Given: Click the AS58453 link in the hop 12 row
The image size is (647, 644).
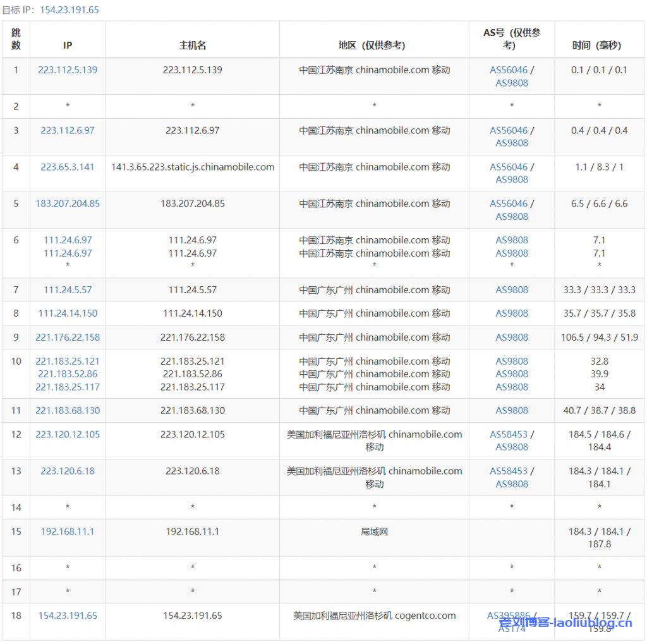Looking at the screenshot, I should (x=509, y=435).
